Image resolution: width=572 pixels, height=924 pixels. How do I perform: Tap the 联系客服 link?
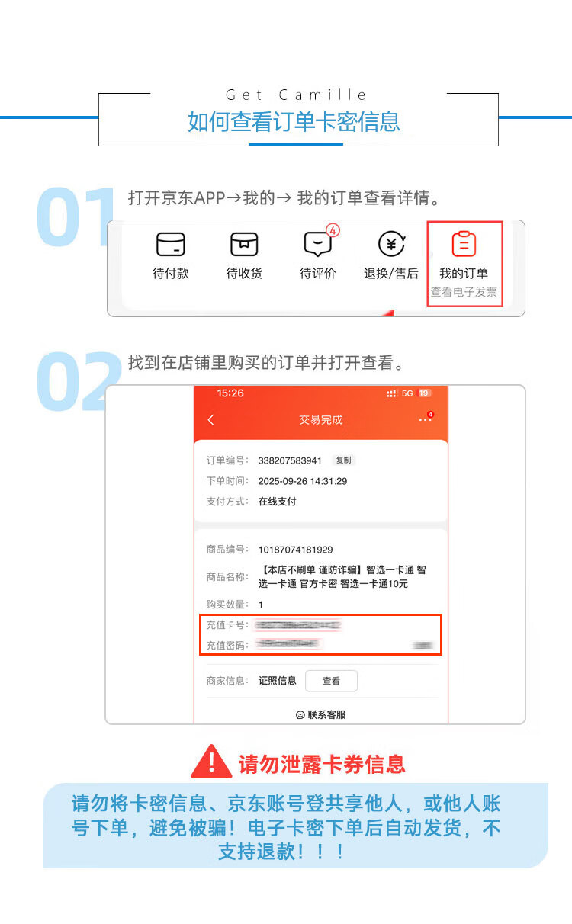[321, 715]
